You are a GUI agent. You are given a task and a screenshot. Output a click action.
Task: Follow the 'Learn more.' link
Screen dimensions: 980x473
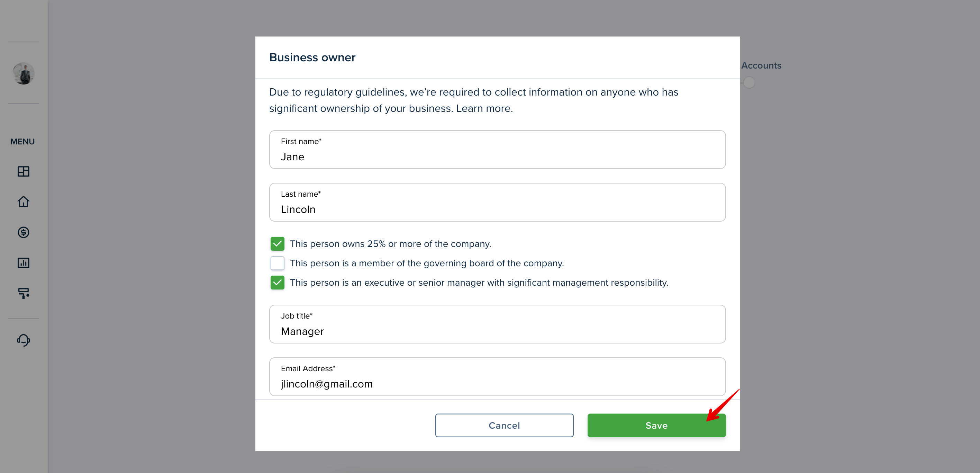[x=484, y=108]
